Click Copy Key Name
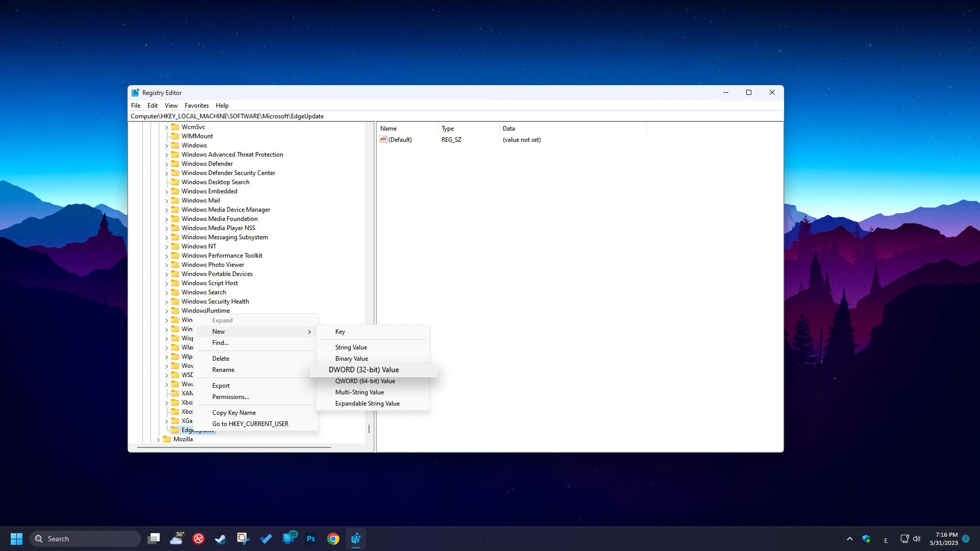The image size is (980, 551). click(256, 413)
